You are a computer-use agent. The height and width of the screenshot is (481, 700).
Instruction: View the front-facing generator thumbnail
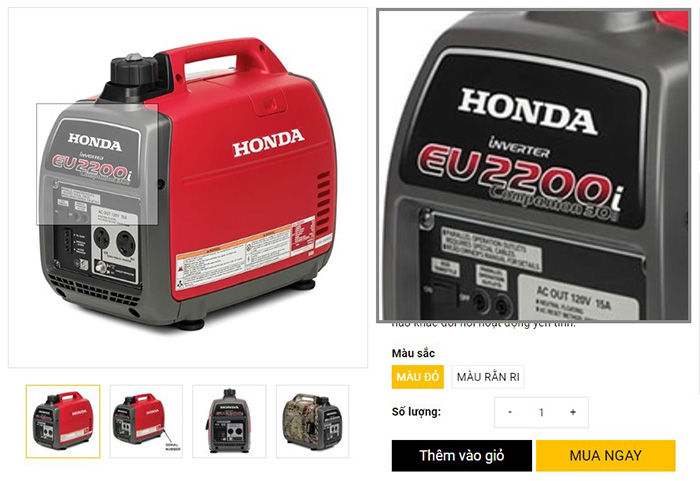point(229,421)
